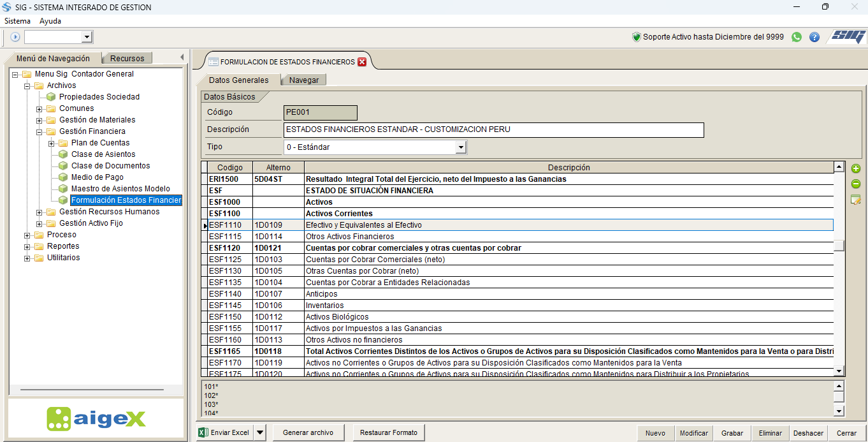This screenshot has height=442, width=868.
Task: Select Formulación Estados Financieros tree item
Action: tap(126, 200)
